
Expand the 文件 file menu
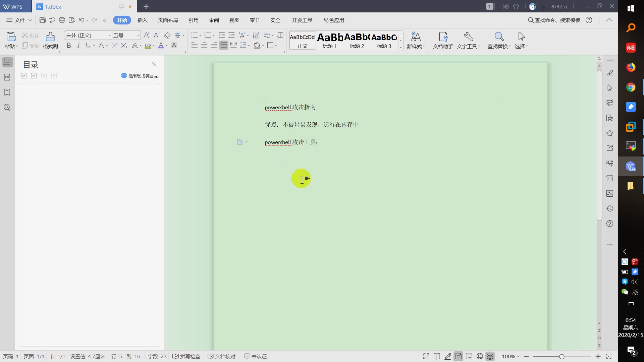19,20
